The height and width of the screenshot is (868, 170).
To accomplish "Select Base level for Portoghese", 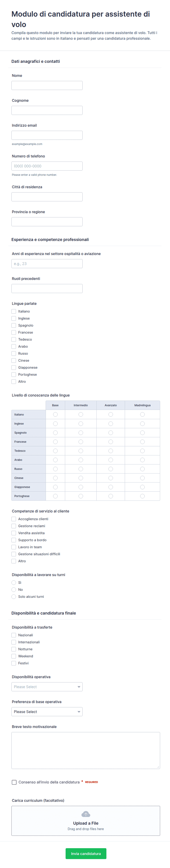I will coord(55,496).
